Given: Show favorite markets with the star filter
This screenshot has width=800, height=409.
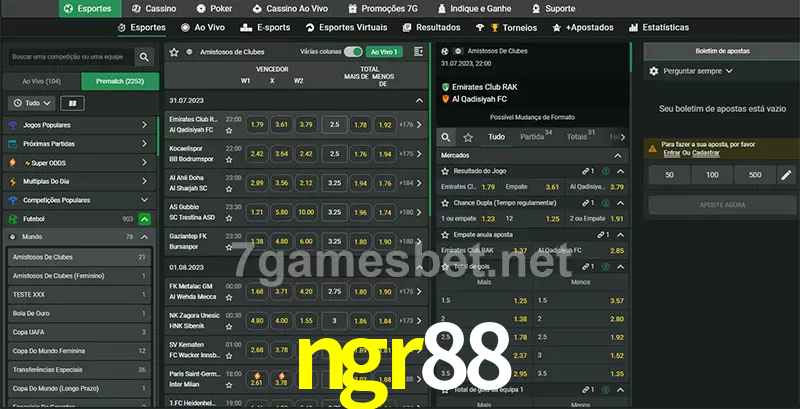Looking at the screenshot, I should point(469,137).
